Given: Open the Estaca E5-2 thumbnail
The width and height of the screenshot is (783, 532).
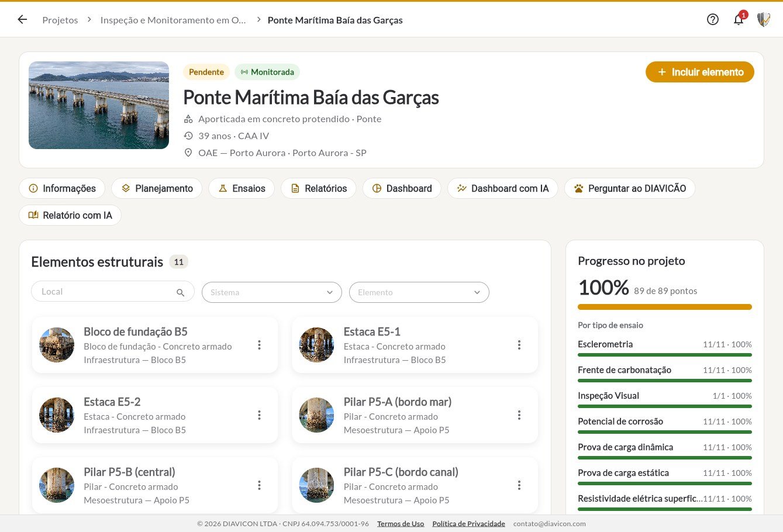Looking at the screenshot, I should (57, 415).
